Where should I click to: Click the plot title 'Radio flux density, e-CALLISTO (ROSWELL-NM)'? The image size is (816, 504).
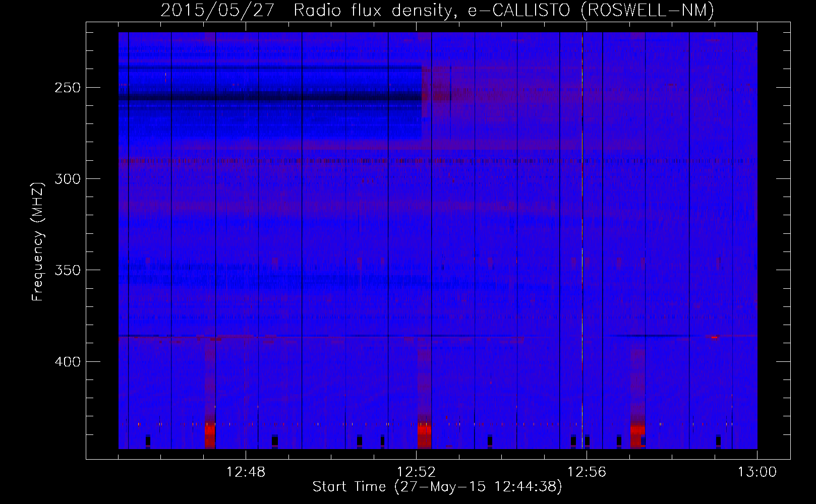tap(504, 10)
